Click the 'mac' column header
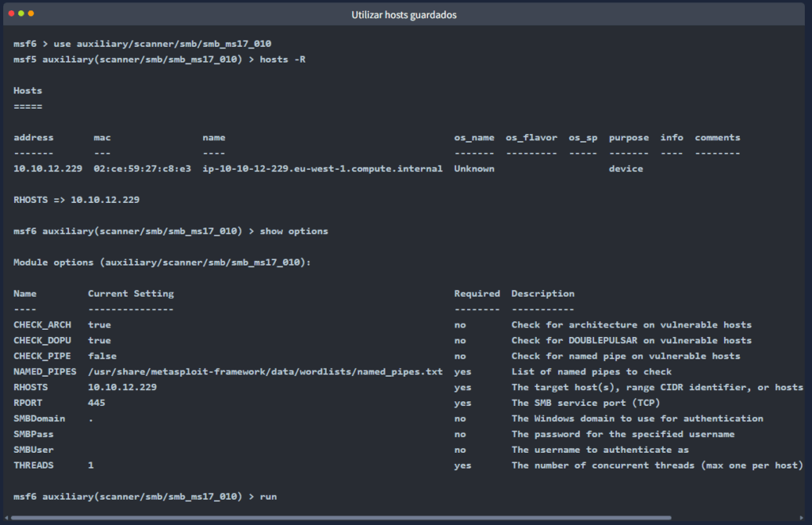Screen dimensions: 812x525 pyautogui.click(x=102, y=138)
